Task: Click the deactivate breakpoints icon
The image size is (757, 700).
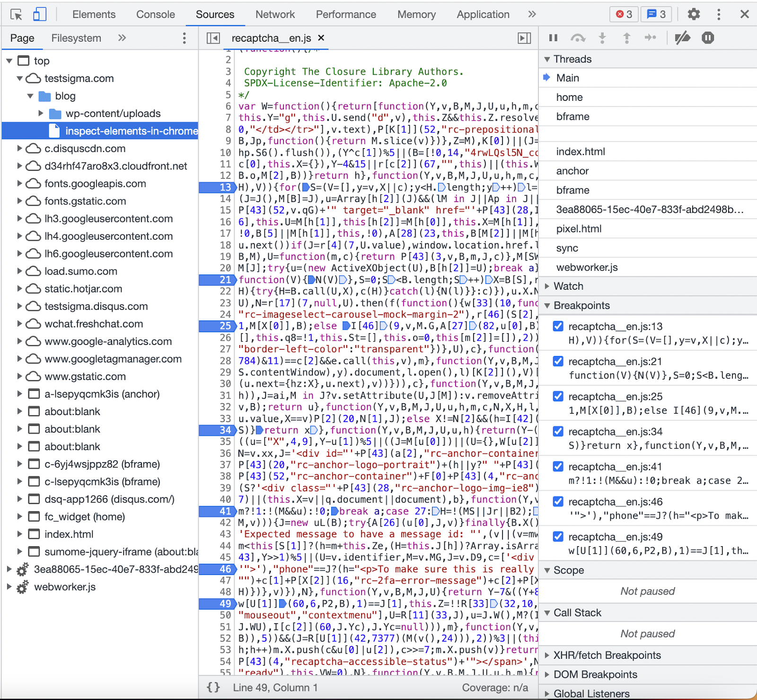Action: [682, 38]
